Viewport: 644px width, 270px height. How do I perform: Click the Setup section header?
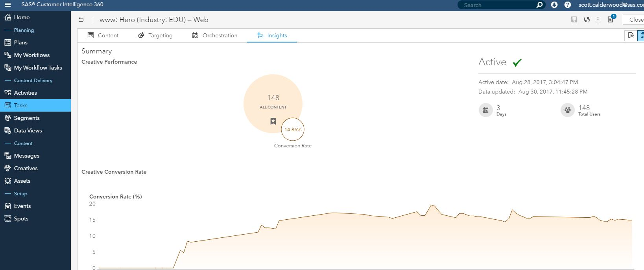coord(20,193)
